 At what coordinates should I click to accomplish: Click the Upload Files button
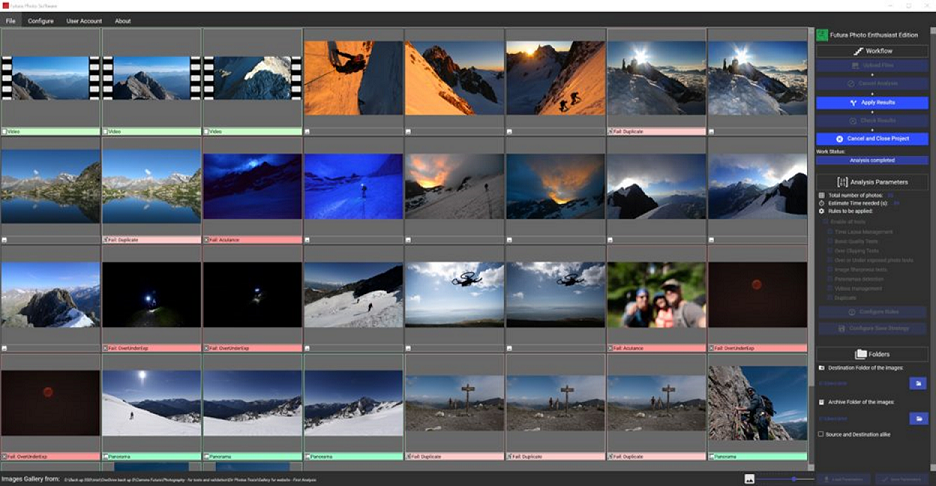[x=872, y=66]
